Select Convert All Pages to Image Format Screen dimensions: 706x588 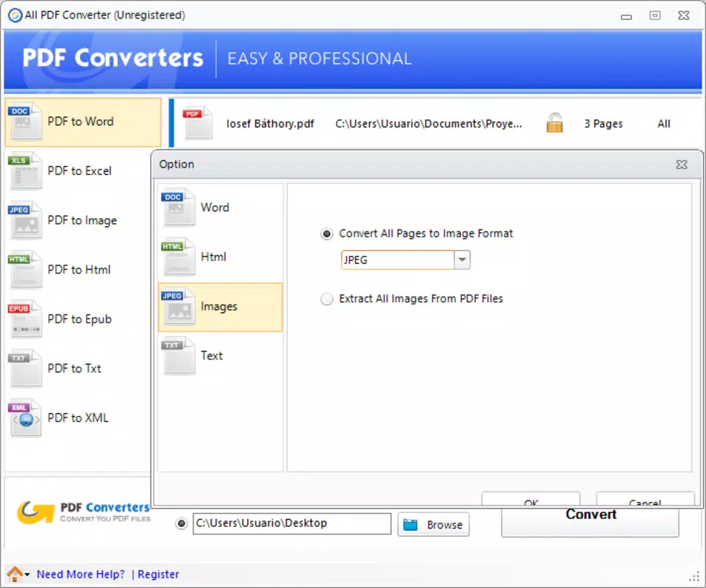tap(327, 234)
